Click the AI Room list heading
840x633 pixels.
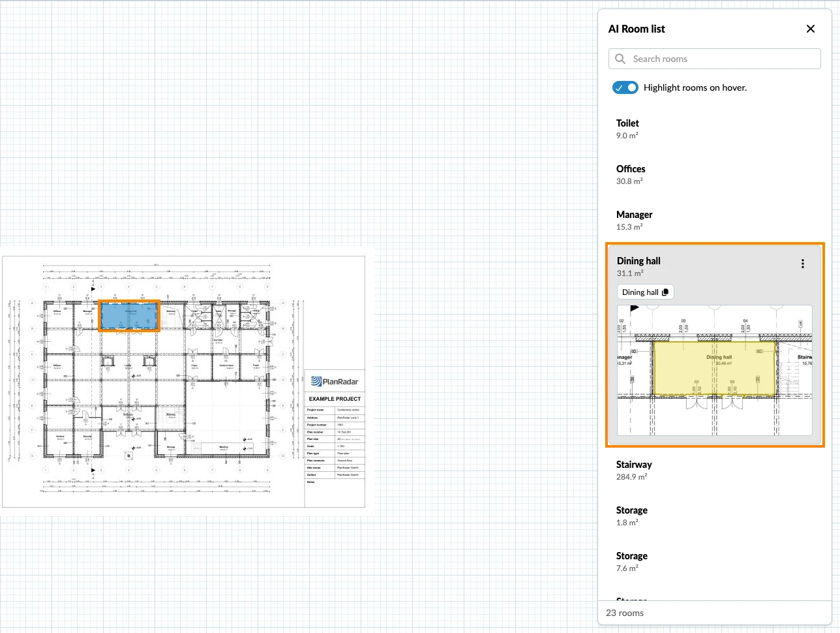637,29
